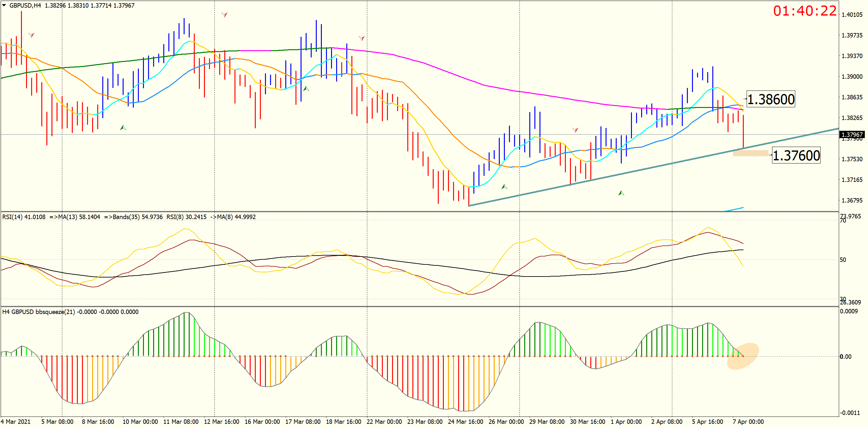This screenshot has width=868, height=427.
Task: Click the orange rectangle at 1.37600 level
Action: tap(750, 153)
